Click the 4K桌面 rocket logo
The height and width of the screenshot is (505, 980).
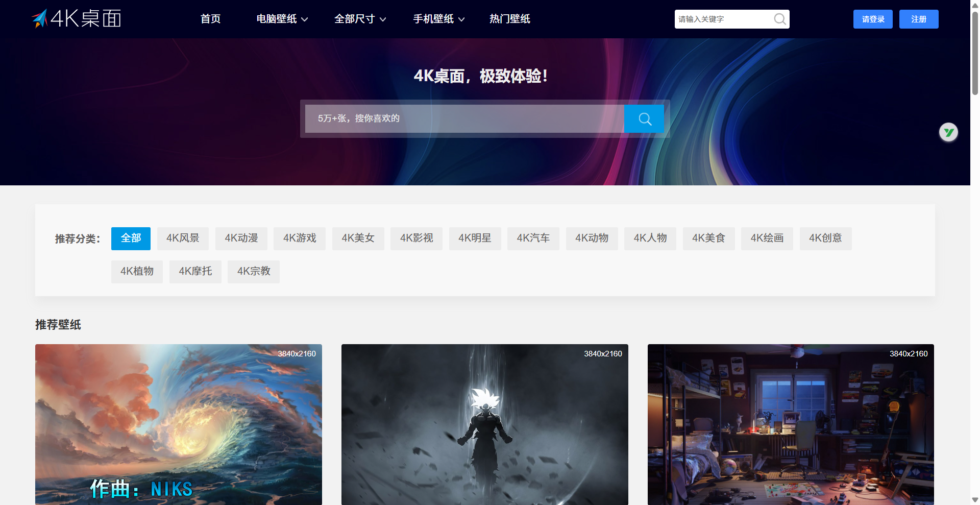click(x=77, y=19)
